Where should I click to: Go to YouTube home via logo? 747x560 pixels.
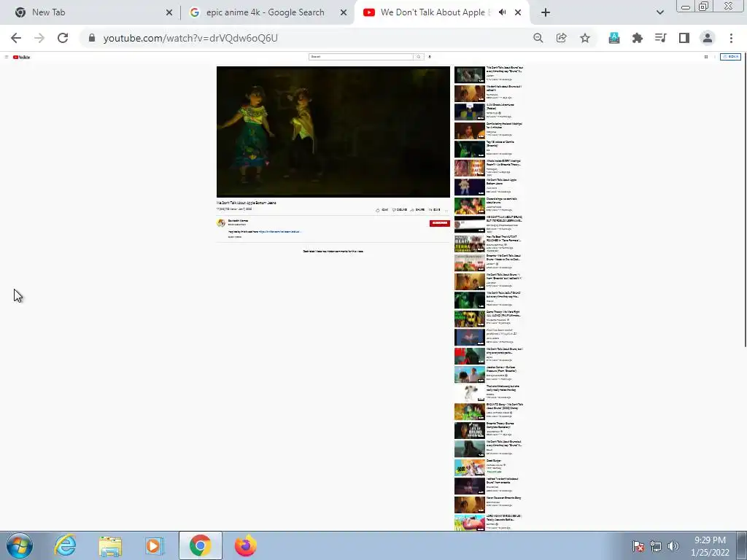21,57
